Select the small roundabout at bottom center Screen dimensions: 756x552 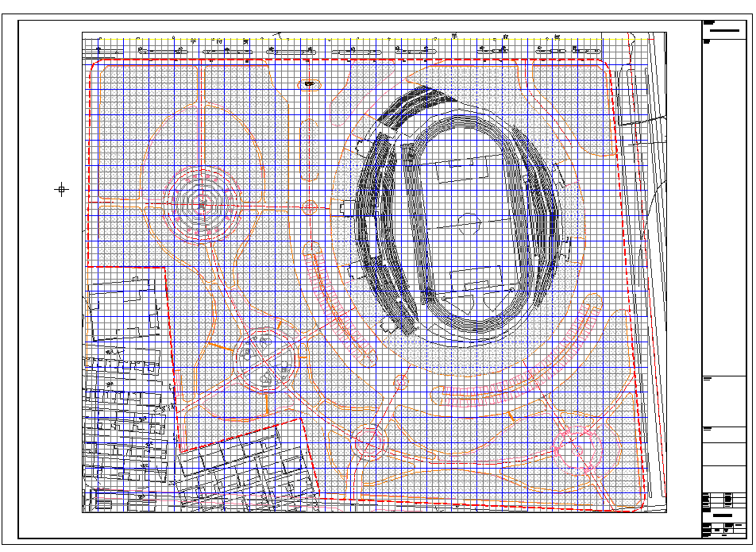[369, 442]
